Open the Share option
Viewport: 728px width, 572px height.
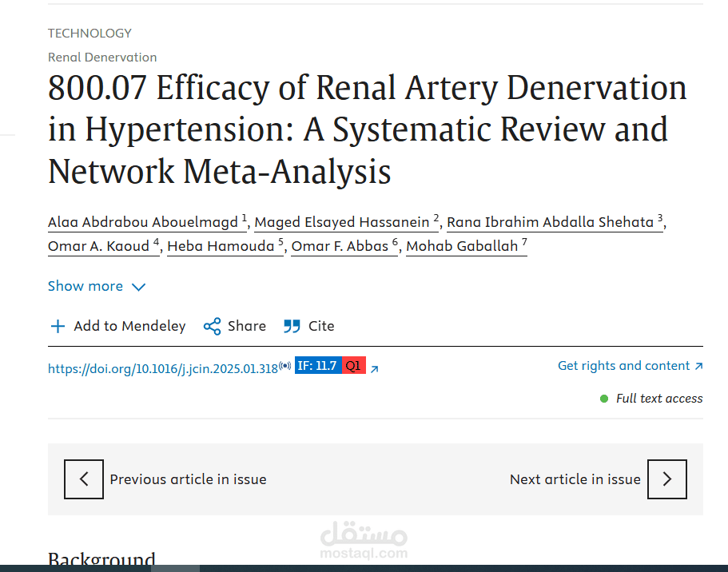click(235, 327)
